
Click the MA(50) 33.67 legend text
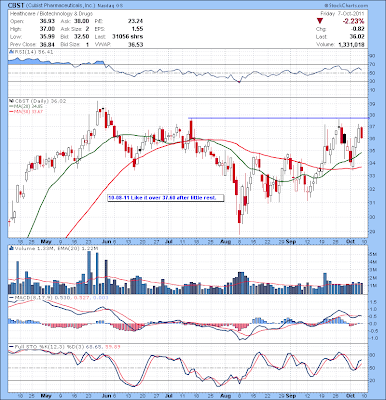[28, 111]
